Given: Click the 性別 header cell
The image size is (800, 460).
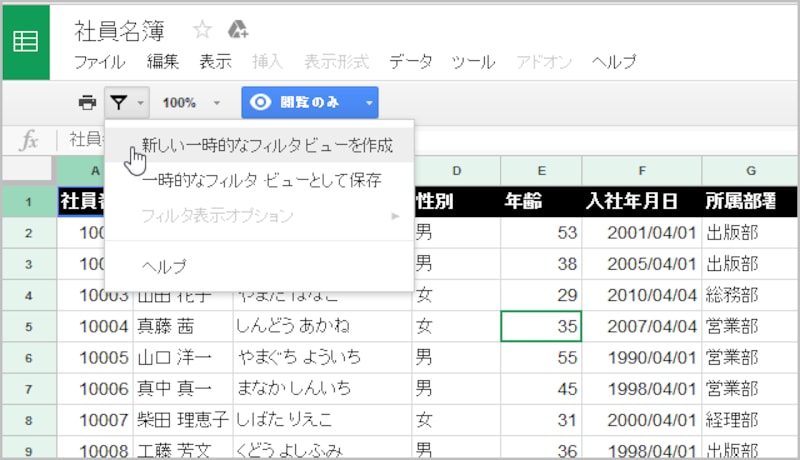Looking at the screenshot, I should [x=457, y=202].
